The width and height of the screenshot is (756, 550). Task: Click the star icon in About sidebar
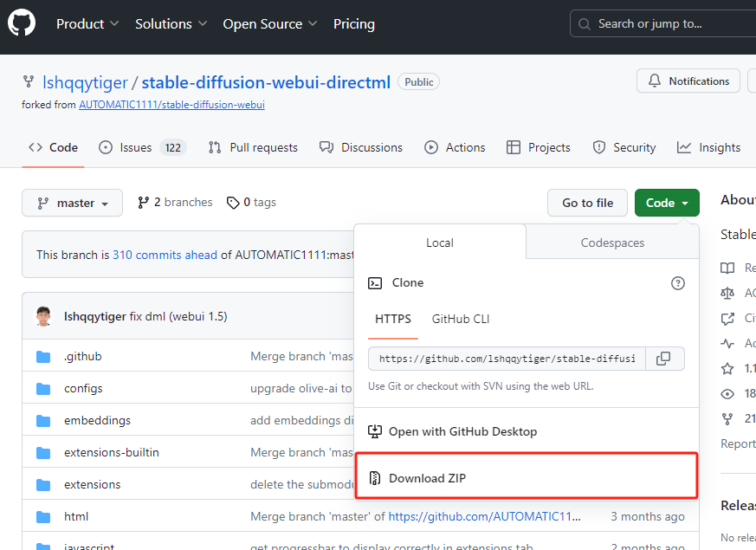(727, 369)
